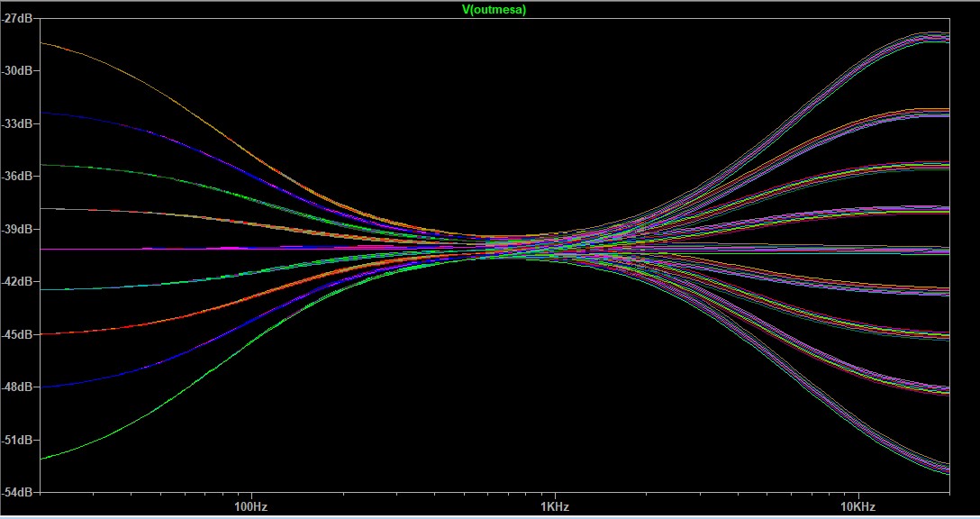Click the 1KHz frequency axis label

point(554,506)
